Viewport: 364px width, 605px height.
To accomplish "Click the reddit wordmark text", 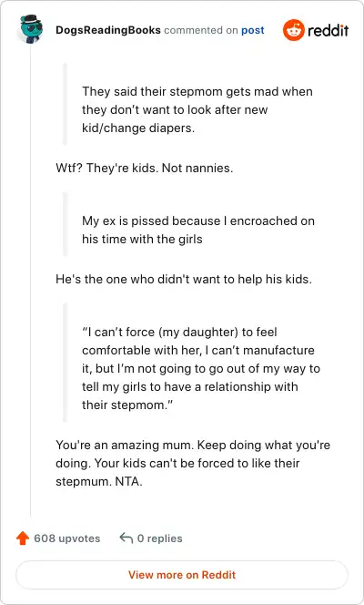I will 329,30.
